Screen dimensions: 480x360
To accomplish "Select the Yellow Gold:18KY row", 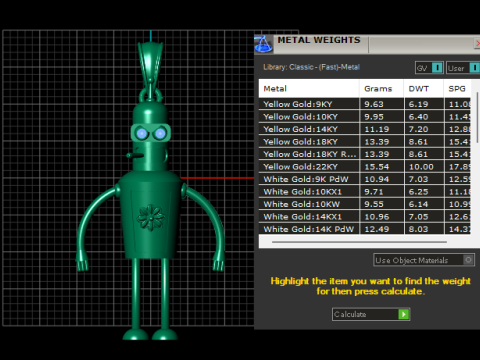I will tap(365, 142).
